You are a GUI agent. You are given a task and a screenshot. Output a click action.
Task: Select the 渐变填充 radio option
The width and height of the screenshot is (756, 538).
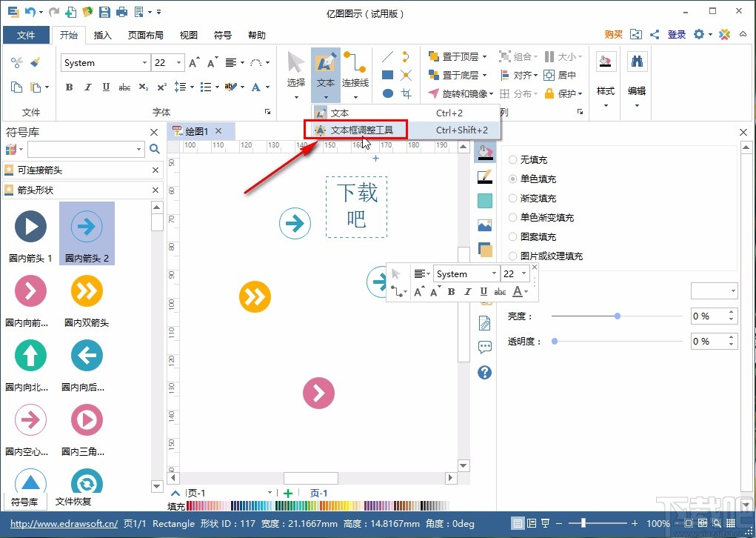coord(513,199)
